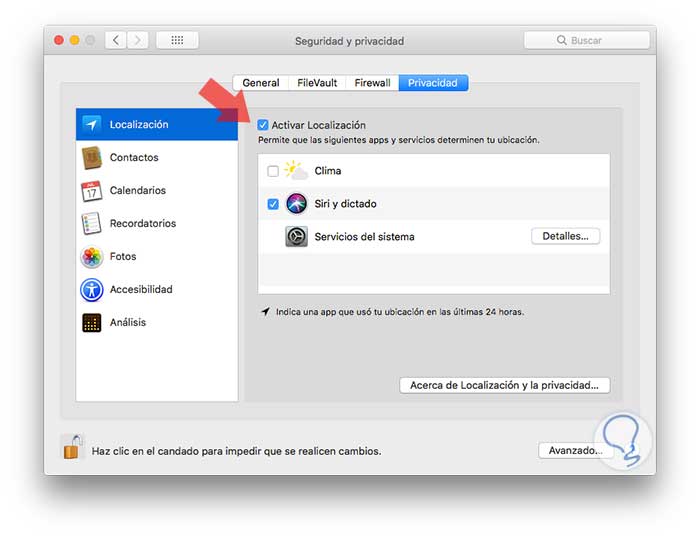700x538 pixels.
Task: Switch to the Firewall tab
Action: (x=372, y=83)
